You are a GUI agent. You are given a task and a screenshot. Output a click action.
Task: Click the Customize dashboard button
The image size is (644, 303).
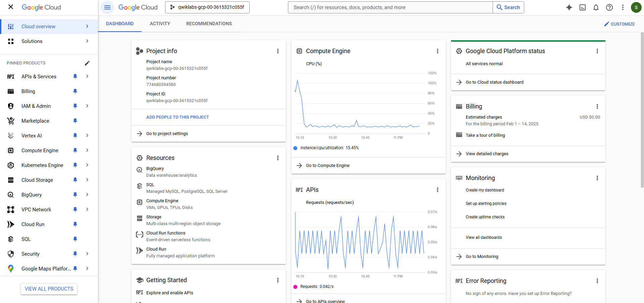[620, 24]
